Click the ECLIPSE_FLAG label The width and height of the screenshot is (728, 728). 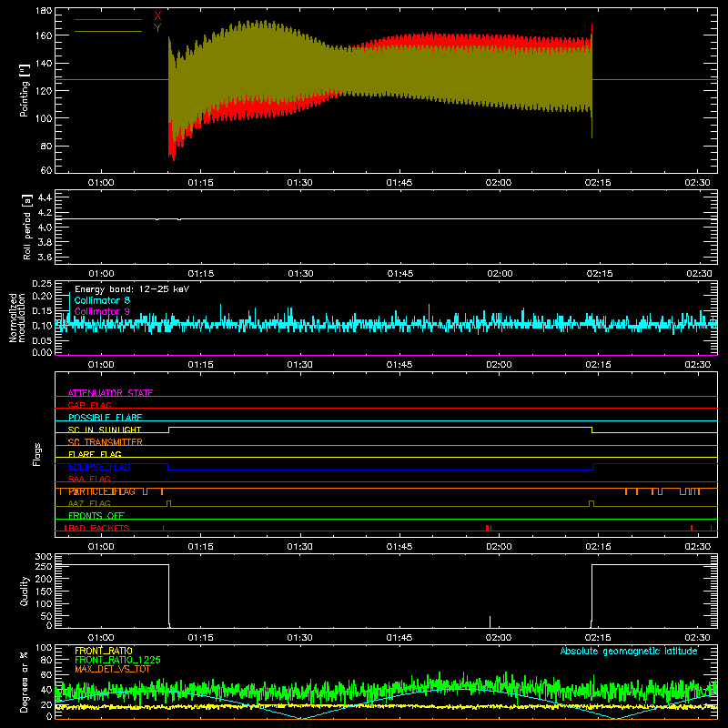(x=99, y=467)
